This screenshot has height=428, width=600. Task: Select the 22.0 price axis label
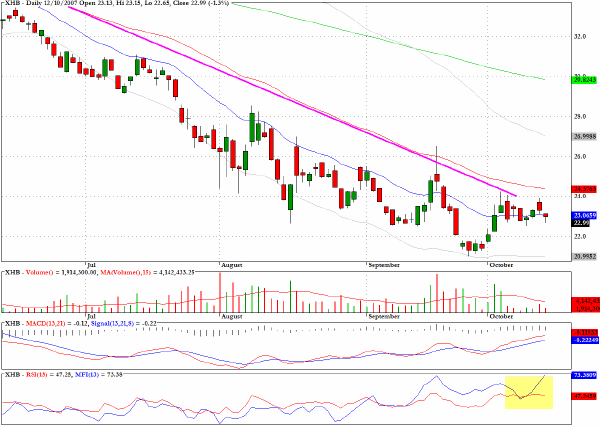coord(580,236)
